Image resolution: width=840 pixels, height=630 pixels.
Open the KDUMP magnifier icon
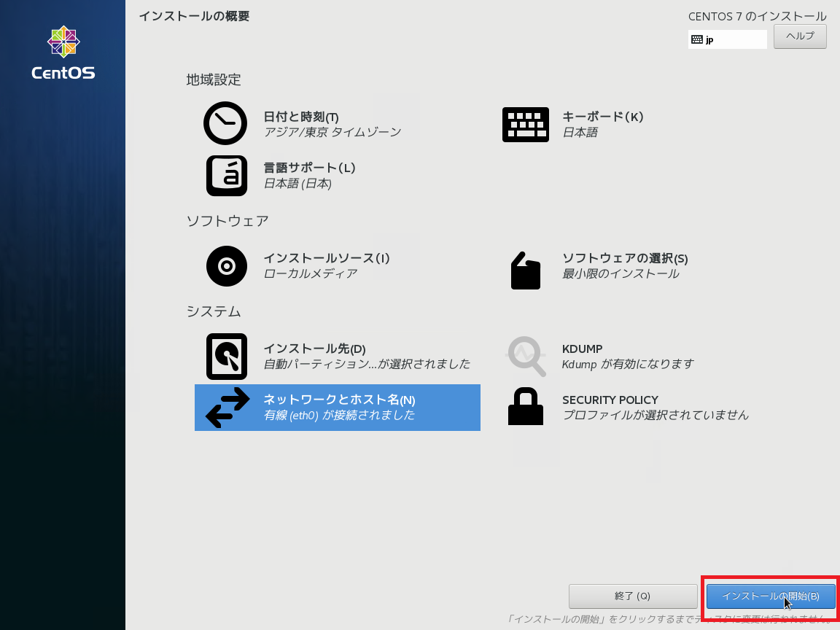[526, 357]
